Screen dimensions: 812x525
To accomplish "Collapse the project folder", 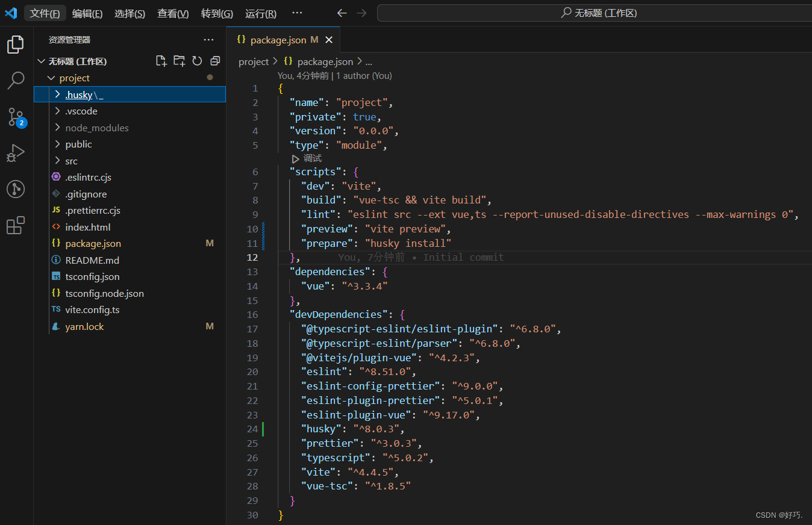I will [x=51, y=78].
